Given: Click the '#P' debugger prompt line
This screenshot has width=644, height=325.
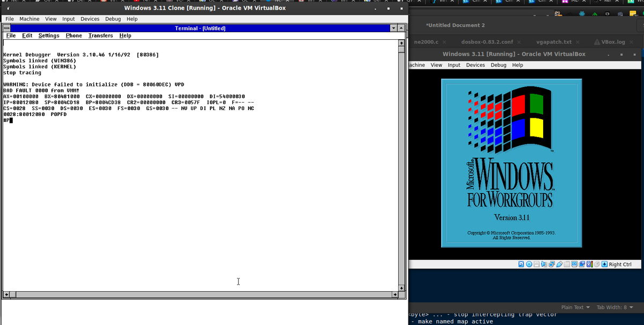Looking at the screenshot, I should (x=8, y=120).
